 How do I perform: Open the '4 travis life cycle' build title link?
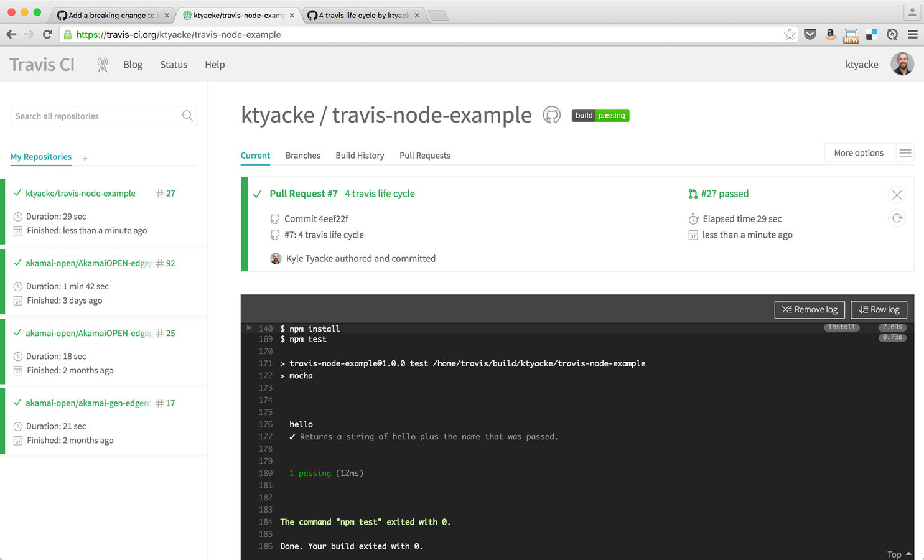click(380, 194)
